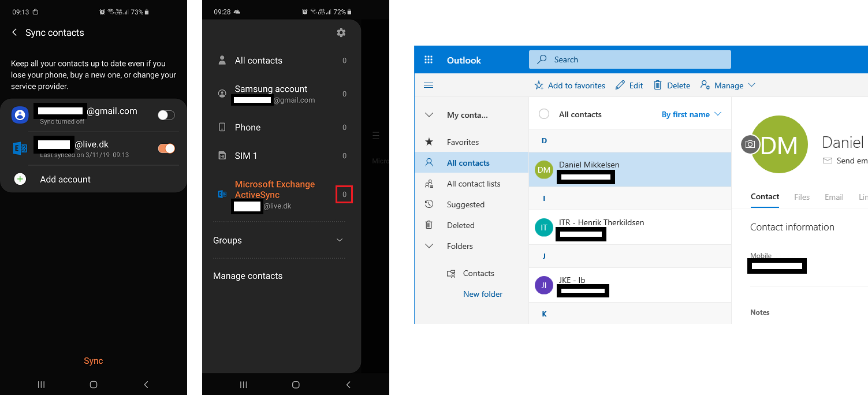Screen dimensions: 868x395
Task: Tap back navigation on contacts drawer phone
Action: (x=348, y=385)
